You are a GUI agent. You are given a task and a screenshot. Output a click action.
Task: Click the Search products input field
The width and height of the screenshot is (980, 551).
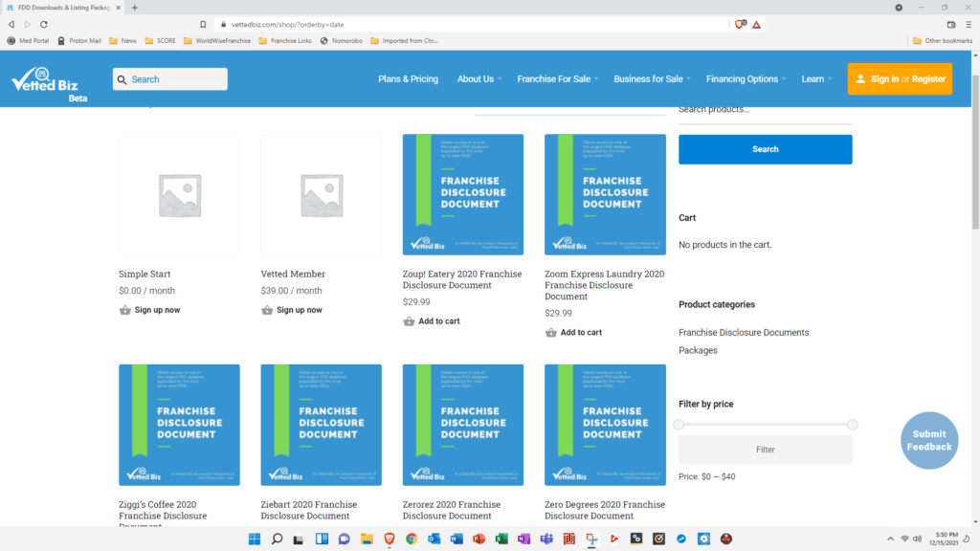[765, 111]
